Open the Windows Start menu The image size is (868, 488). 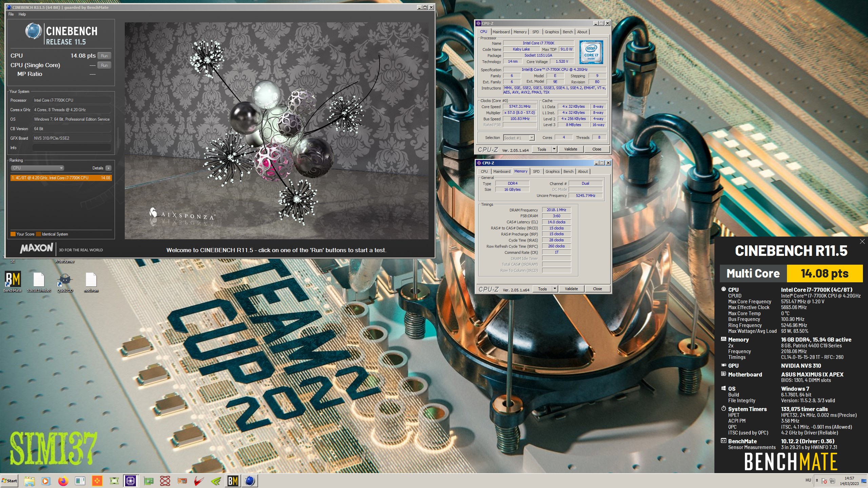pos(9,481)
